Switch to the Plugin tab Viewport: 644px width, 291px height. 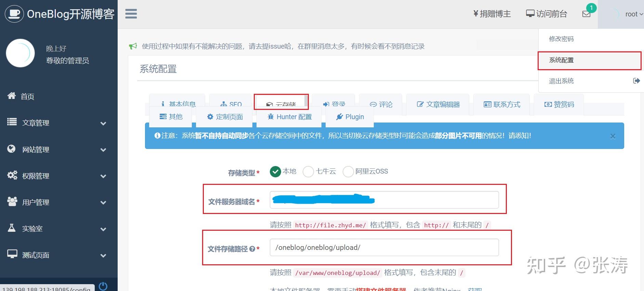pyautogui.click(x=350, y=117)
